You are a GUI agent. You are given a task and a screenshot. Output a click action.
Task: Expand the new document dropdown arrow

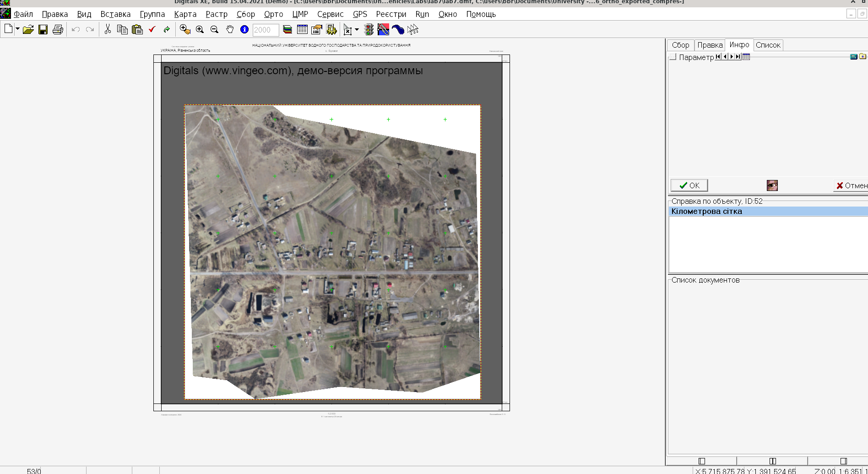pos(17,29)
